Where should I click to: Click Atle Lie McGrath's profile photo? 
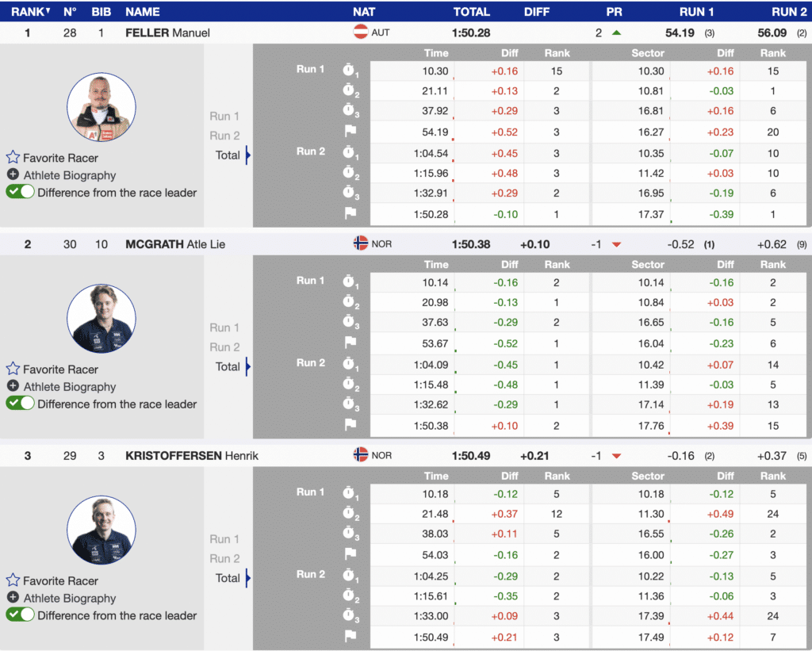(x=101, y=319)
